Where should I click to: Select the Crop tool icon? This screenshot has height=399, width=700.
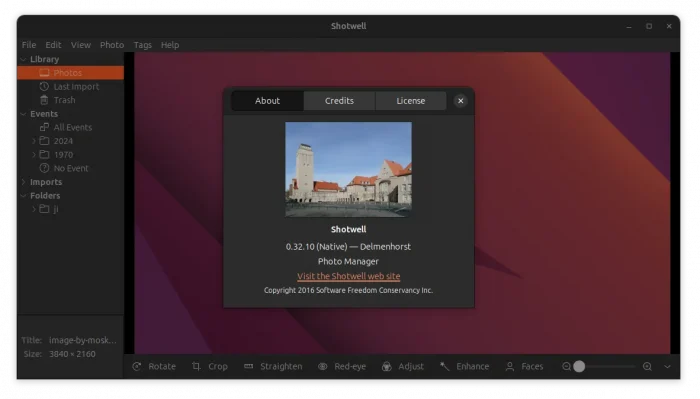(196, 366)
